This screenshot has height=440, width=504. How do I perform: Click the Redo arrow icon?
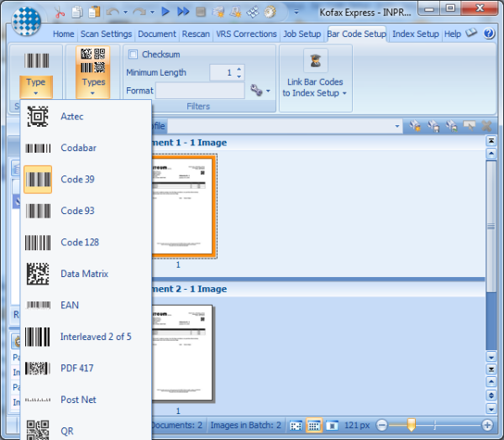[x=139, y=13]
